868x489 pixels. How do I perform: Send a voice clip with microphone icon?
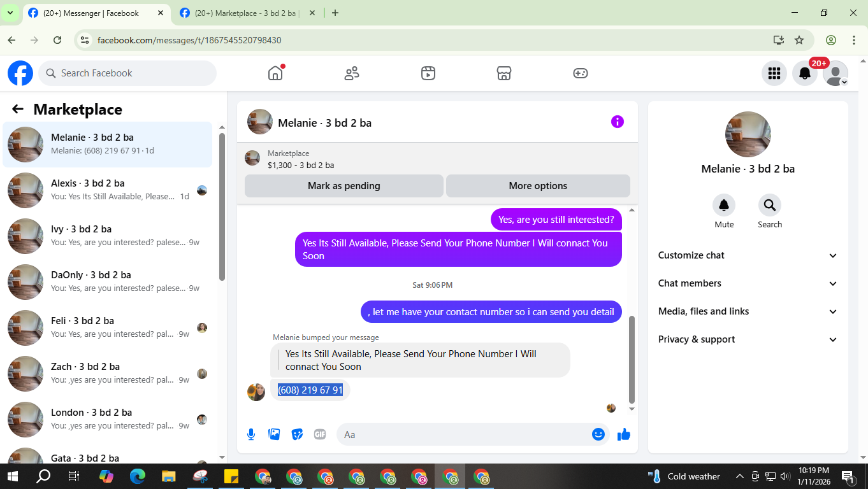[x=251, y=434]
